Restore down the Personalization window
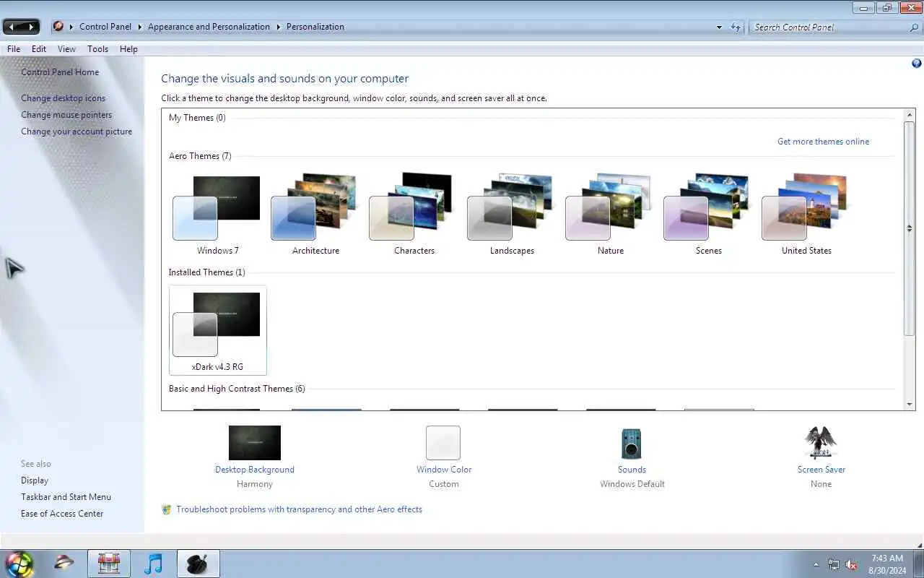Screen dimensions: 924x578 pos(886,7)
